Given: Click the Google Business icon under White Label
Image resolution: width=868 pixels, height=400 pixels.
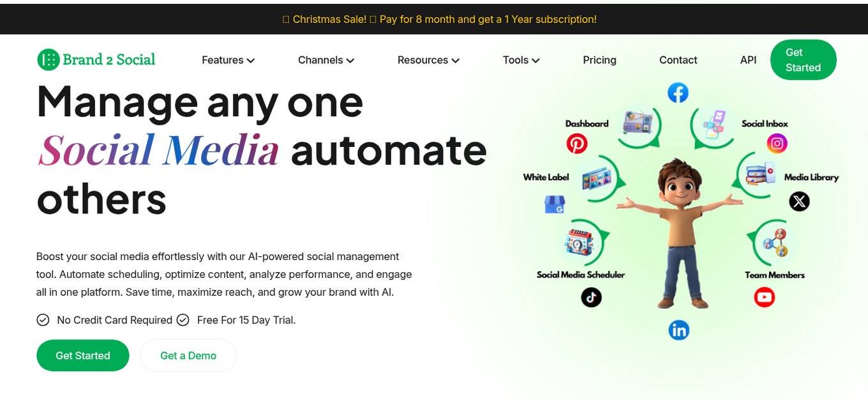Looking at the screenshot, I should [x=555, y=204].
